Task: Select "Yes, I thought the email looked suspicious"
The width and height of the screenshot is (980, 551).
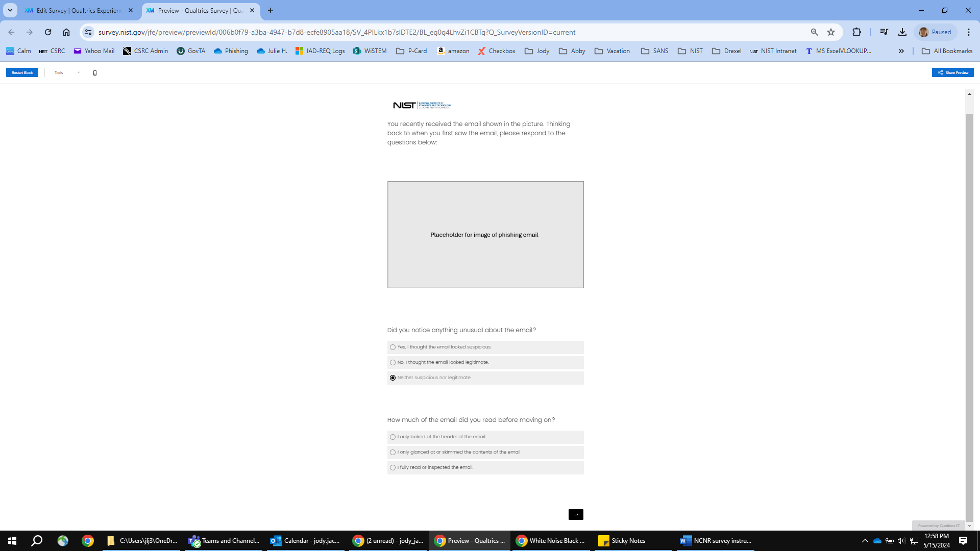Action: pyautogui.click(x=393, y=347)
